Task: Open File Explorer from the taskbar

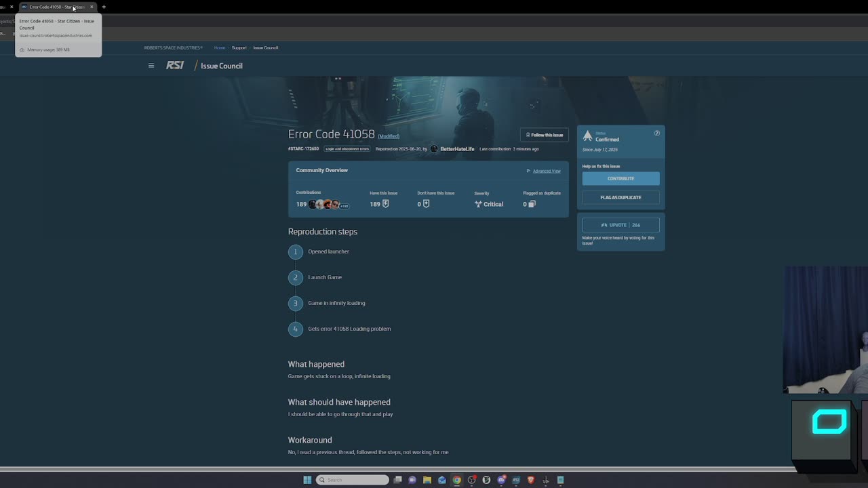Action: pyautogui.click(x=427, y=480)
